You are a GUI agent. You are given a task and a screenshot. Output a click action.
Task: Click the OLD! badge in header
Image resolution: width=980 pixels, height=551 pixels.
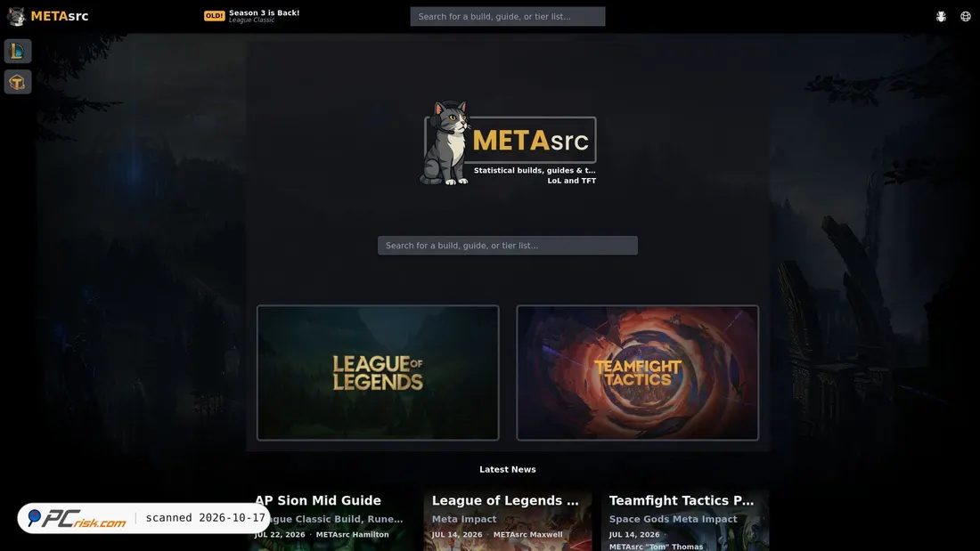[x=215, y=16]
